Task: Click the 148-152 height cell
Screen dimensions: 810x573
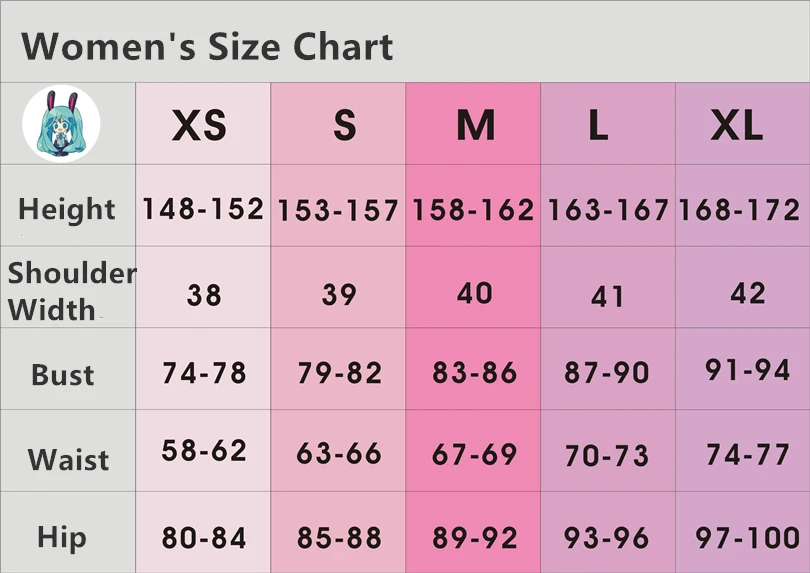Action: point(202,209)
